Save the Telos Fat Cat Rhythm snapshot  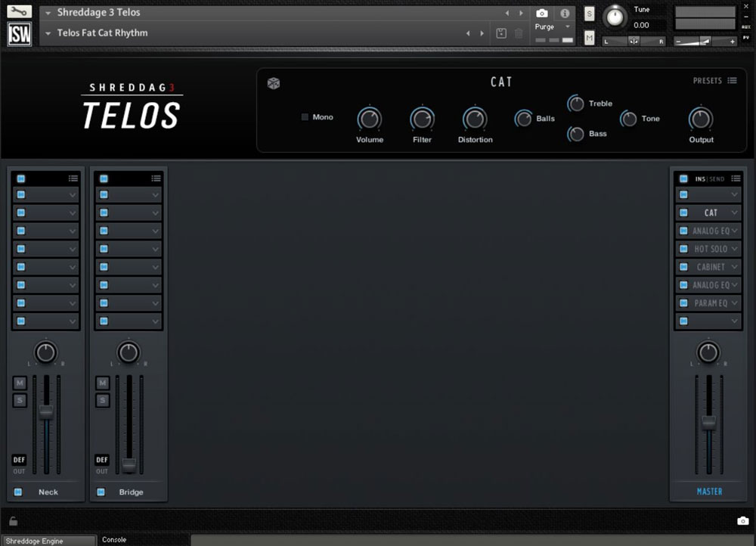(x=501, y=33)
